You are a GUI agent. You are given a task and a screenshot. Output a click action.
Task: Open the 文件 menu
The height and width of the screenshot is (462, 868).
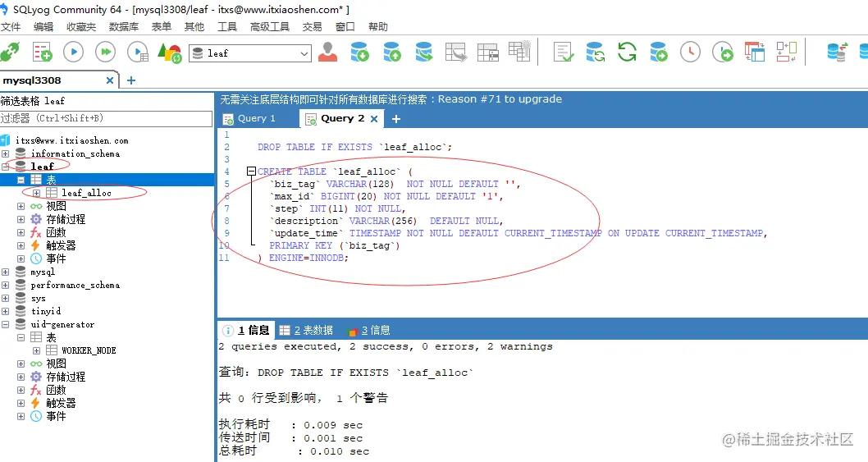point(11,26)
